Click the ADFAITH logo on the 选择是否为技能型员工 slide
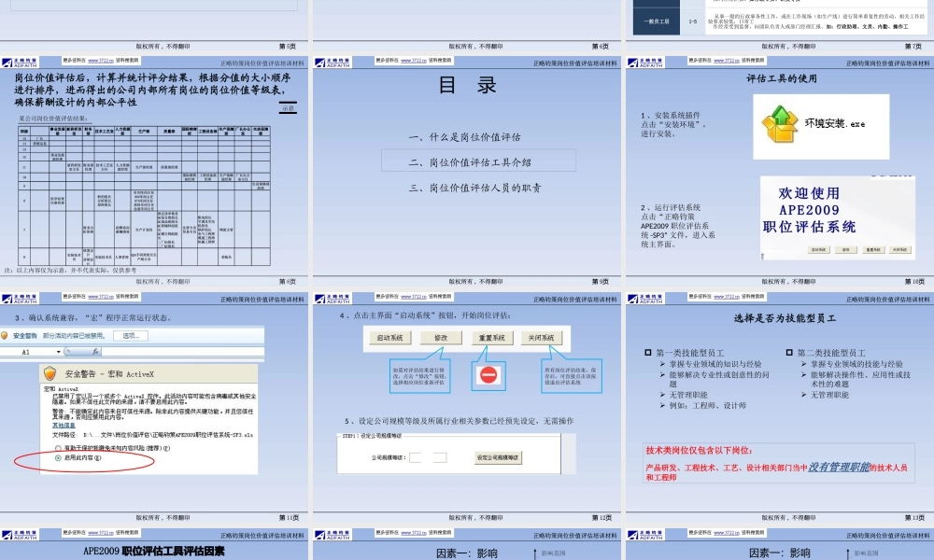Image resolution: width=934 pixels, height=560 pixels. [645, 299]
